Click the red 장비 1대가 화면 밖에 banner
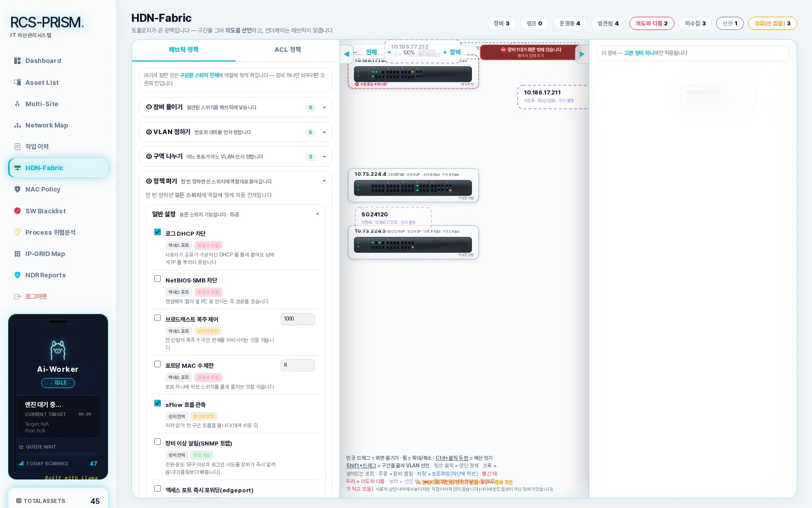 coord(530,52)
